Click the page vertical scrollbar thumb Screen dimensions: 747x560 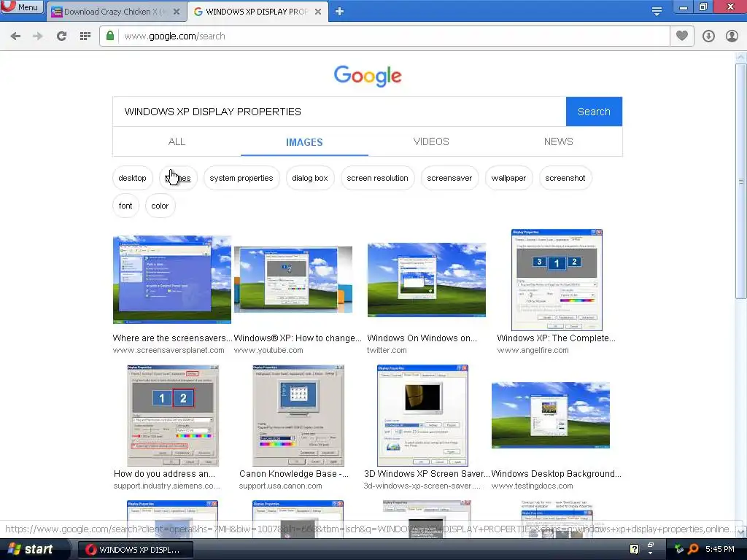[740, 181]
